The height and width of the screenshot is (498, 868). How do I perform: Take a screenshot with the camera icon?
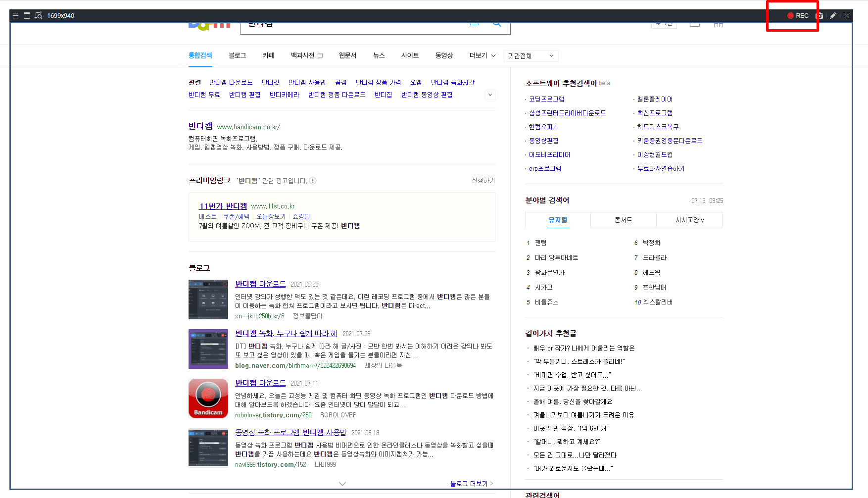click(x=820, y=16)
